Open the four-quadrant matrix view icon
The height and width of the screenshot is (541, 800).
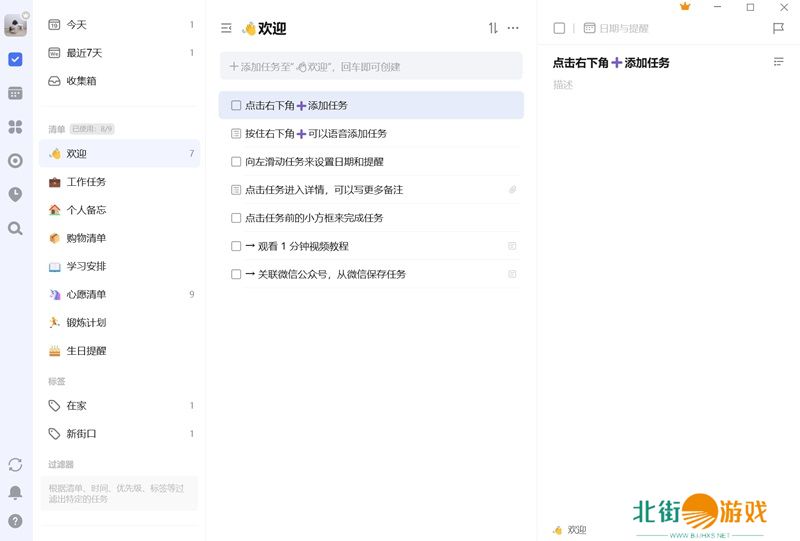15,127
